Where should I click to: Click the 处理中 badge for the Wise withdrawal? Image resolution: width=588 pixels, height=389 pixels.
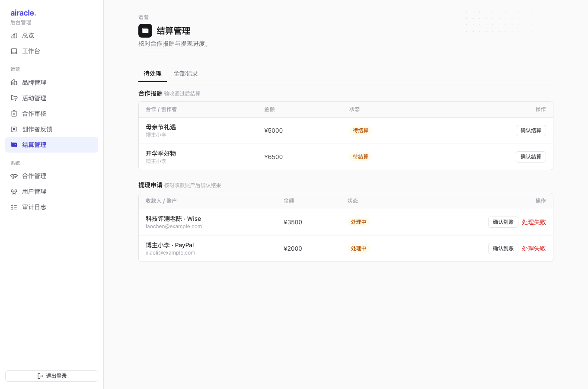click(358, 222)
